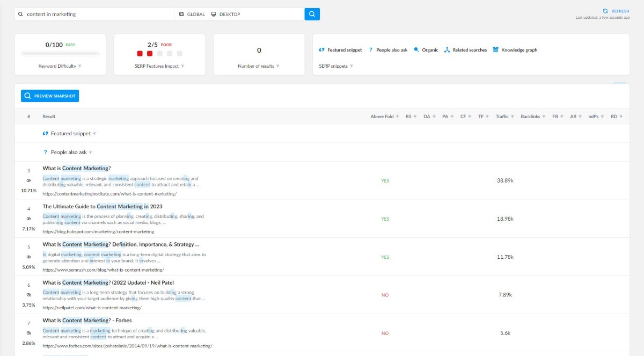644x356 pixels.
Task: Click the Related searches network icon
Action: (x=447, y=50)
